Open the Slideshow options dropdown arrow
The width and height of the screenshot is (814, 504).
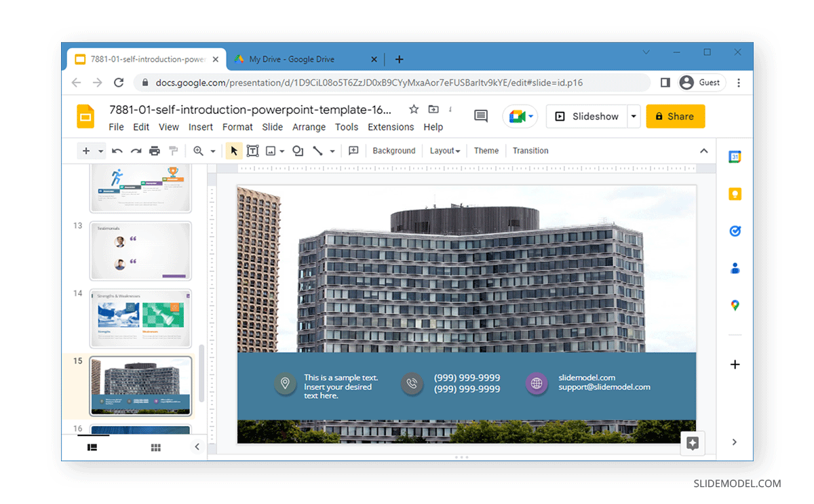pos(633,116)
